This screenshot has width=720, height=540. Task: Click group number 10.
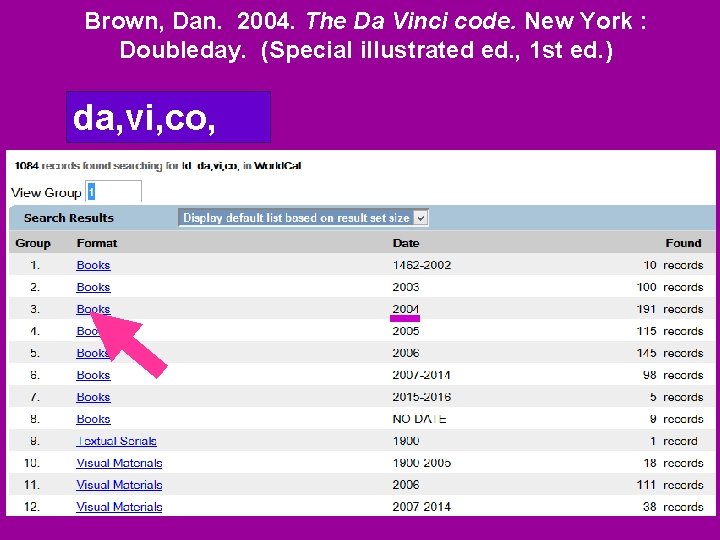click(32, 463)
